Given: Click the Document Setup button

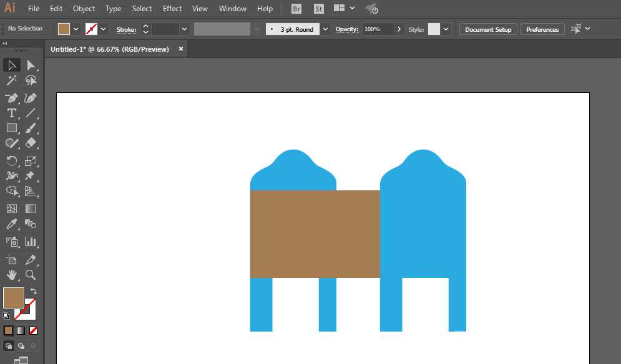Looking at the screenshot, I should [488, 29].
